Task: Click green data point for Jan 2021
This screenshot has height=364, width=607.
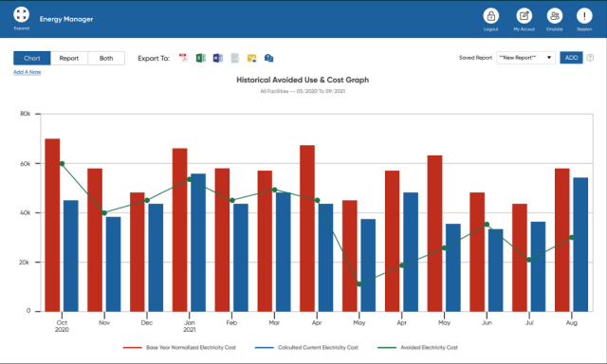Action: click(190, 179)
